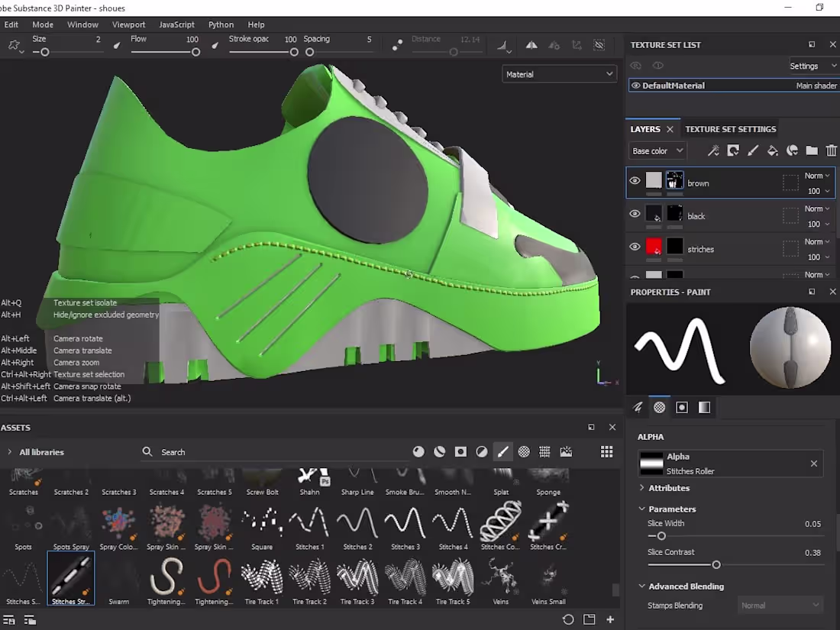The image size is (840, 630).
Task: Select the paint layer creation icon
Action: coord(753,150)
